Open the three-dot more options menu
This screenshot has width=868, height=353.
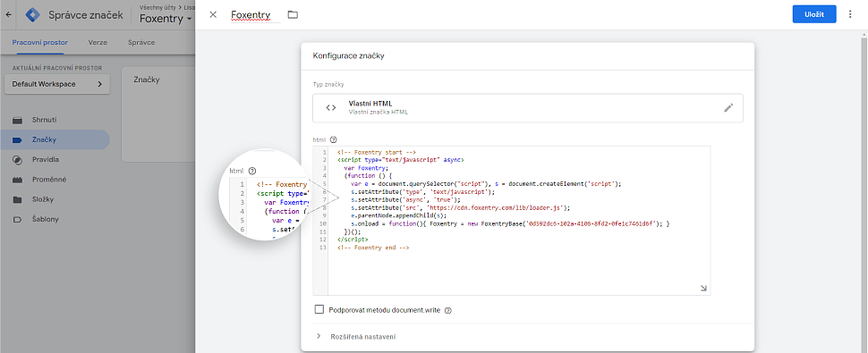[x=850, y=14]
